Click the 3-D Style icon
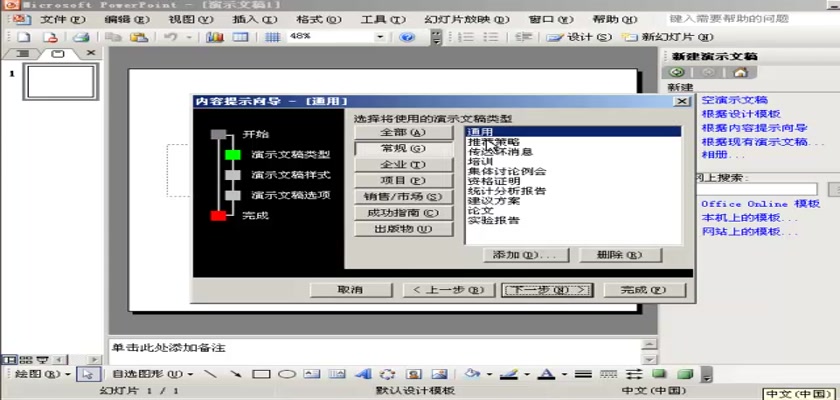The width and height of the screenshot is (840, 400). point(685,374)
